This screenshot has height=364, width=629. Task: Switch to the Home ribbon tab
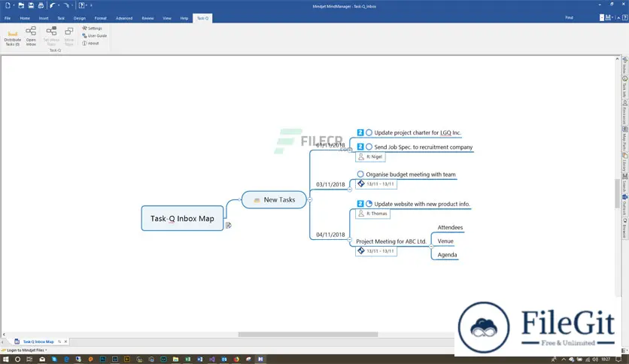pyautogui.click(x=25, y=18)
